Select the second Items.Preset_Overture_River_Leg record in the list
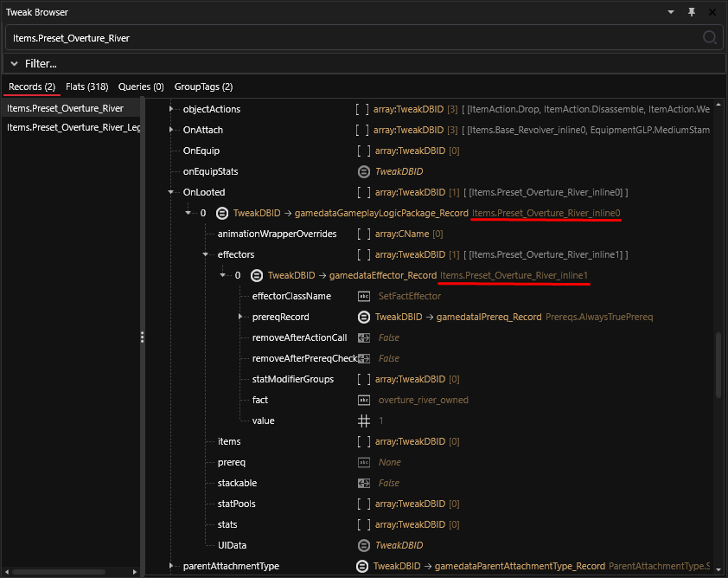The height and width of the screenshot is (578, 728). (x=73, y=127)
